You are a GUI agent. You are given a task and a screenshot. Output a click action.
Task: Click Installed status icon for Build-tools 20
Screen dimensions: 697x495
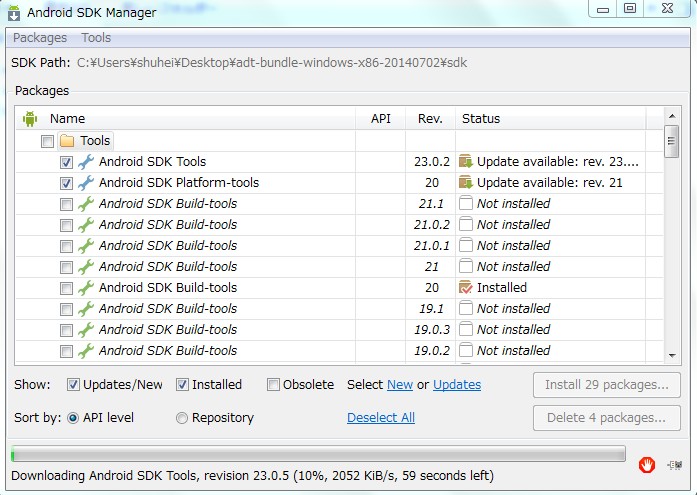465,287
